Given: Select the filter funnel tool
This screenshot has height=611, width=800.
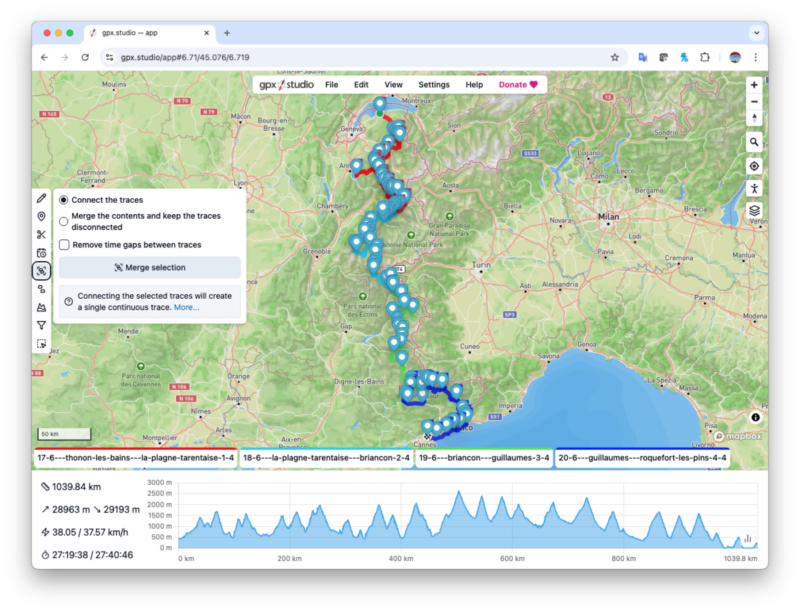Looking at the screenshot, I should 41,325.
